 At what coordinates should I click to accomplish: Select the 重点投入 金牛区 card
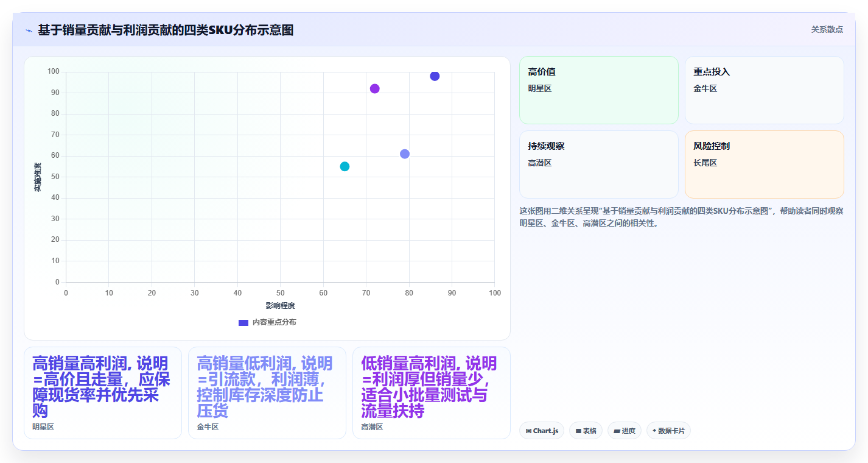pos(764,90)
